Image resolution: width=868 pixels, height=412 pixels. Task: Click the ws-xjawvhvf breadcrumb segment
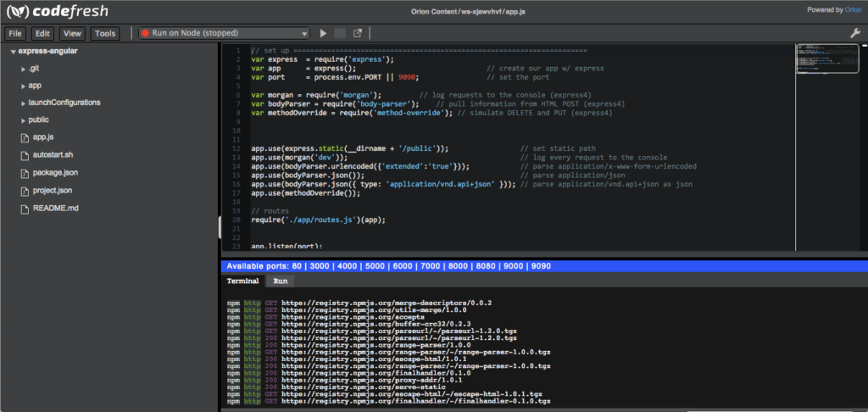pyautogui.click(x=481, y=12)
